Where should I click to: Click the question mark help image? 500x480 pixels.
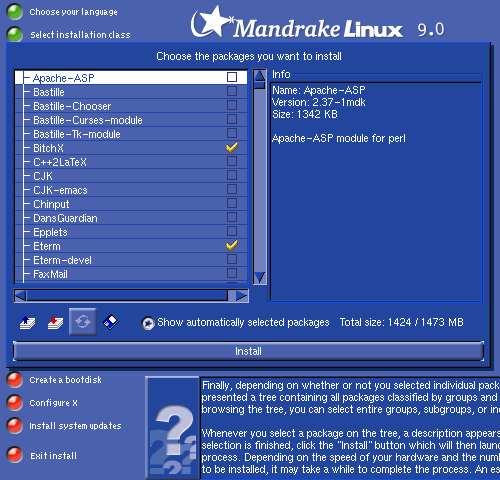point(173,429)
